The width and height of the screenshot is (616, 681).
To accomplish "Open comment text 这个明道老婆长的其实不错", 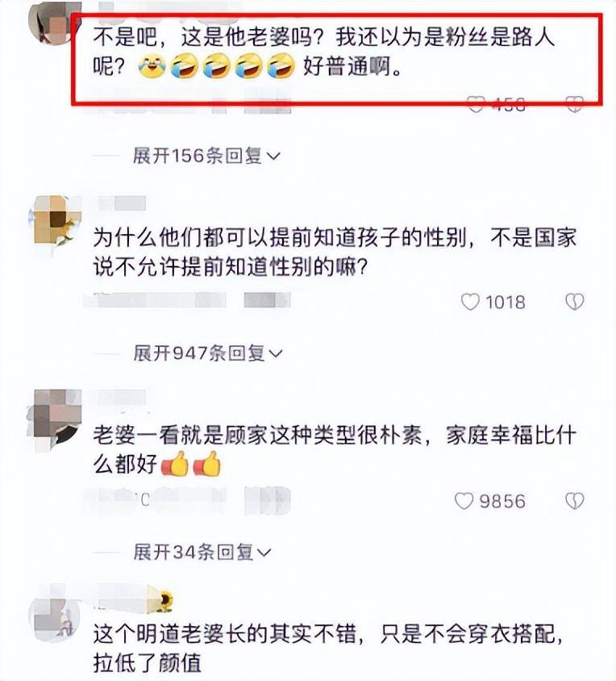I will click(x=328, y=649).
